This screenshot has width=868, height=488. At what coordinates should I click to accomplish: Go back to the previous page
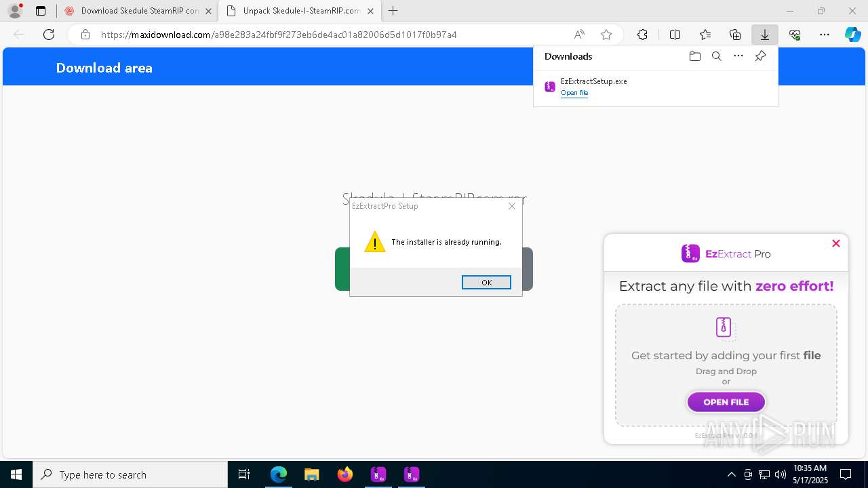19,35
